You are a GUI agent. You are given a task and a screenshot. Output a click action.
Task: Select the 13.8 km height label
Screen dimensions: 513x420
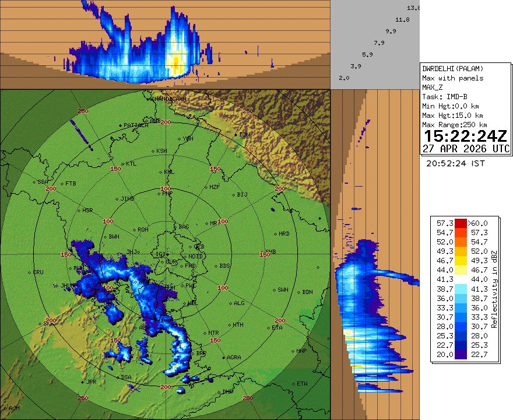point(413,8)
